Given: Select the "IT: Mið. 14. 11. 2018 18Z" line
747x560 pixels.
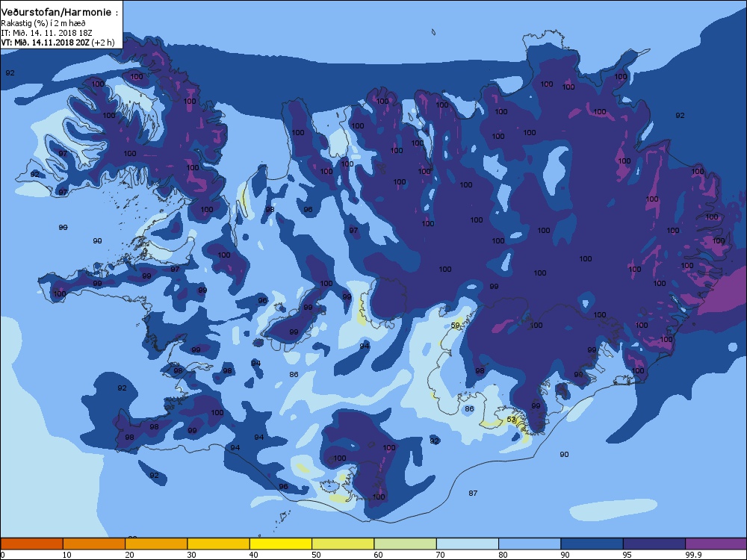Looking at the screenshot, I should pyautogui.click(x=46, y=33).
